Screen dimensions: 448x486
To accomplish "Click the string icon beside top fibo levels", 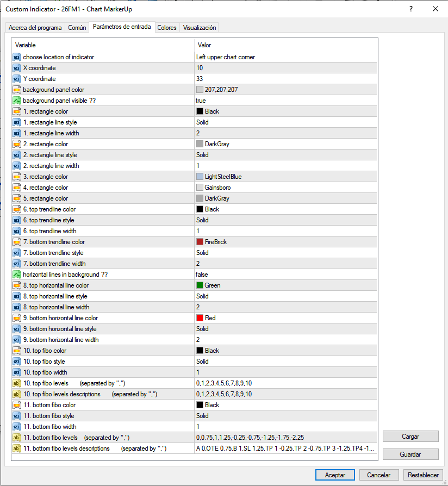I will pyautogui.click(x=17, y=383).
